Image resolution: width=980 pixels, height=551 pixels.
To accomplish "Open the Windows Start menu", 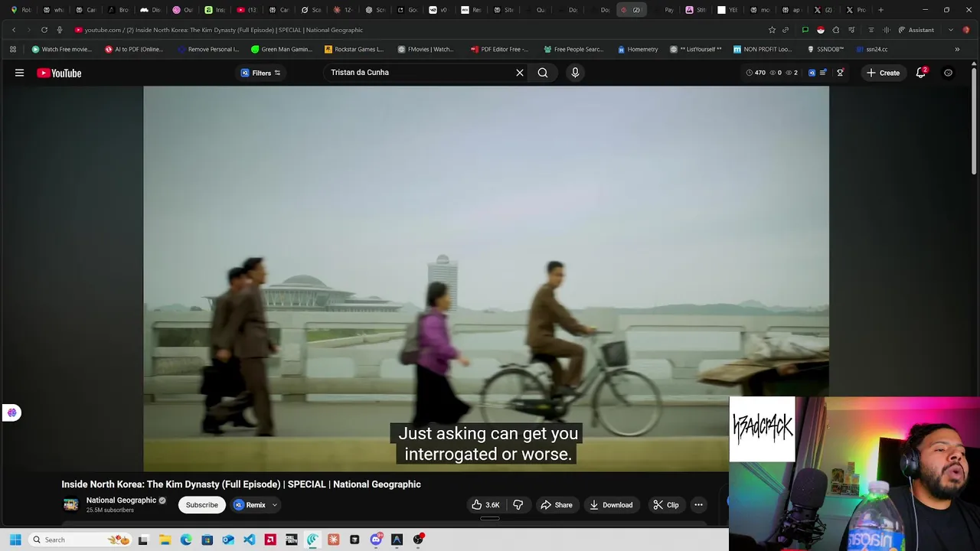I will 15,540.
